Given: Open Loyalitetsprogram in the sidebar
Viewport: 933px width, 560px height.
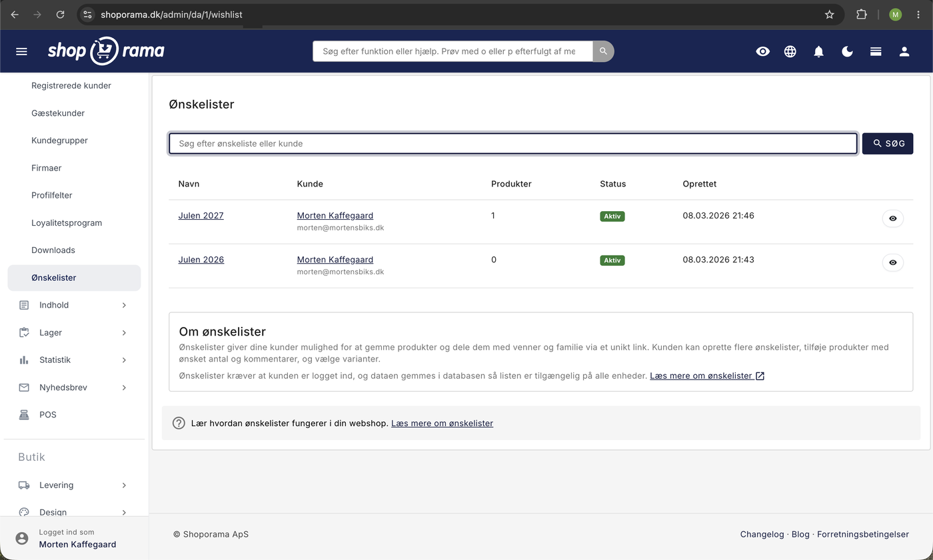Looking at the screenshot, I should pyautogui.click(x=67, y=222).
